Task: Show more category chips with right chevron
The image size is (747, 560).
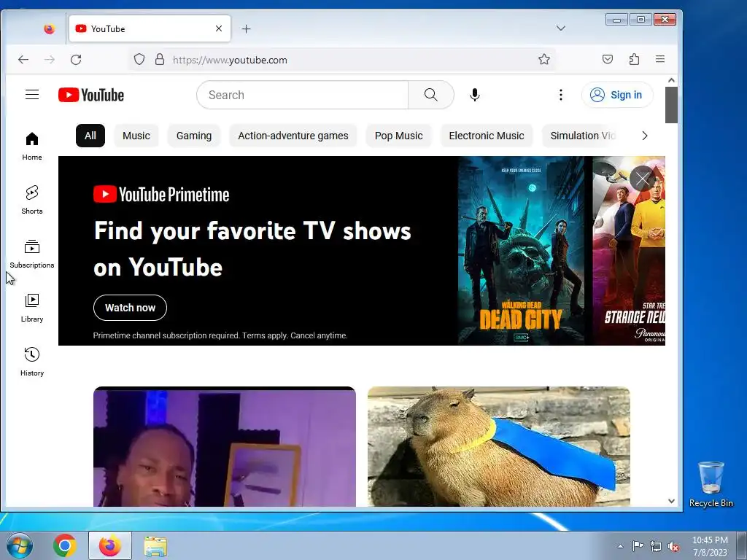Action: tap(645, 136)
